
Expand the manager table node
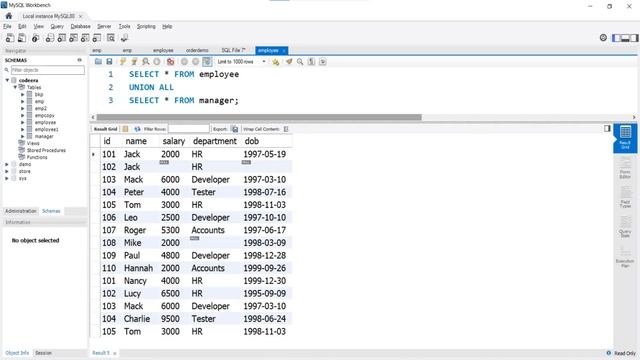tap(23, 136)
